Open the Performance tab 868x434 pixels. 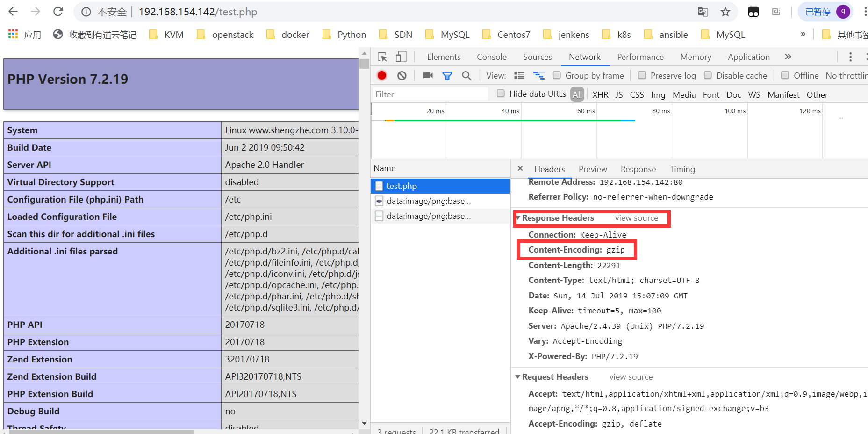(x=640, y=57)
